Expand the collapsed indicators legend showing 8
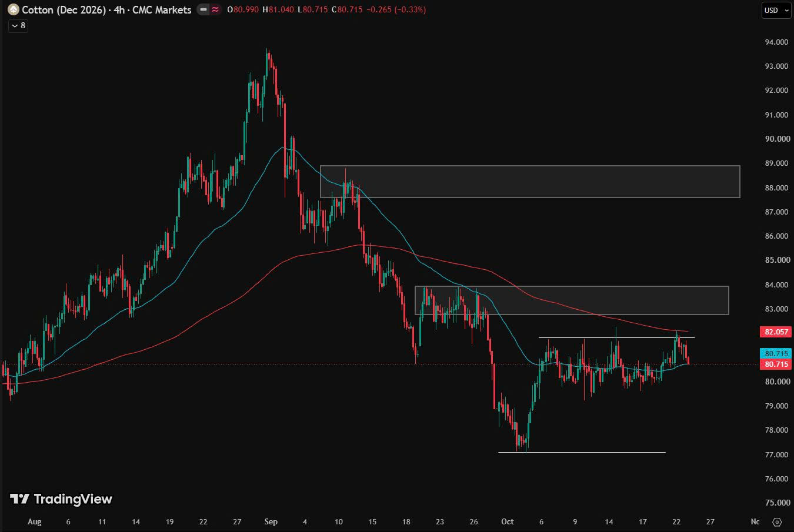794x532 pixels. (18, 25)
